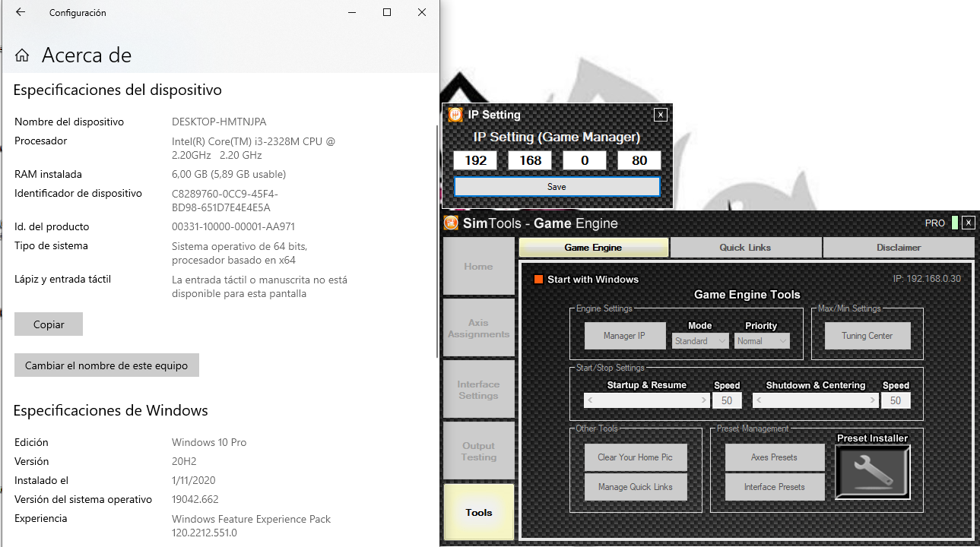This screenshot has height=547, width=980.
Task: Click Manage Quick Links button
Action: [x=635, y=487]
